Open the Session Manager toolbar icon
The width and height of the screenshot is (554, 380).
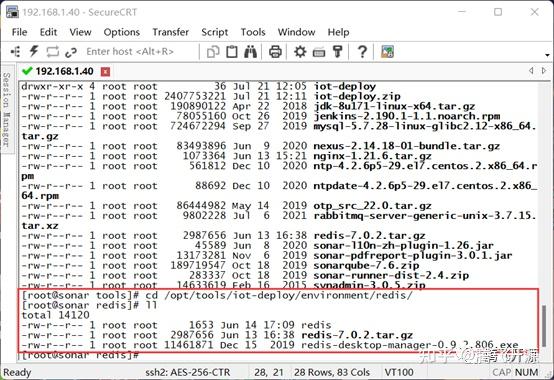point(16,52)
